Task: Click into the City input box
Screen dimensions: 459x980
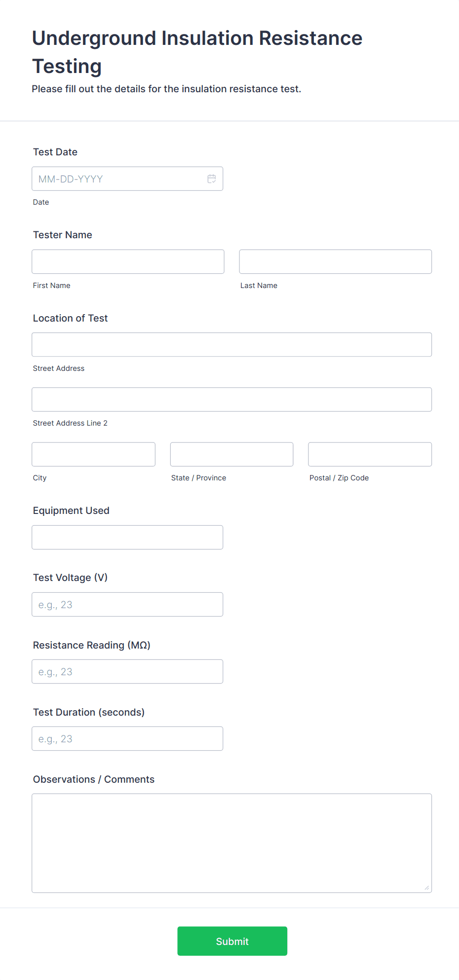Action: click(93, 454)
